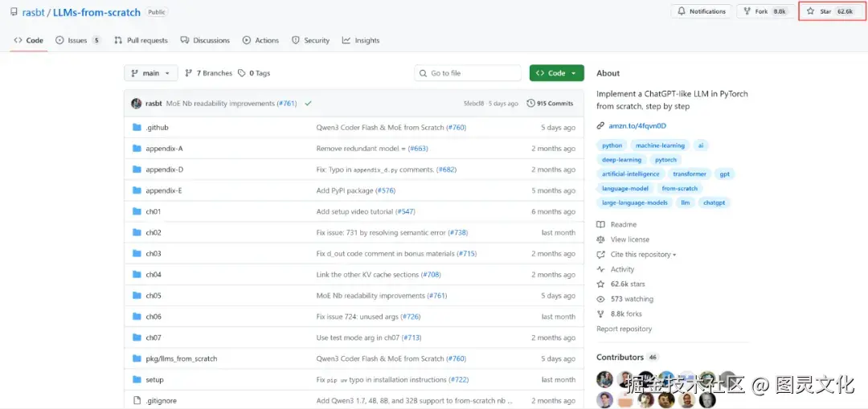Image resolution: width=868 pixels, height=409 pixels.
Task: Open the Issues tab
Action: tap(78, 40)
